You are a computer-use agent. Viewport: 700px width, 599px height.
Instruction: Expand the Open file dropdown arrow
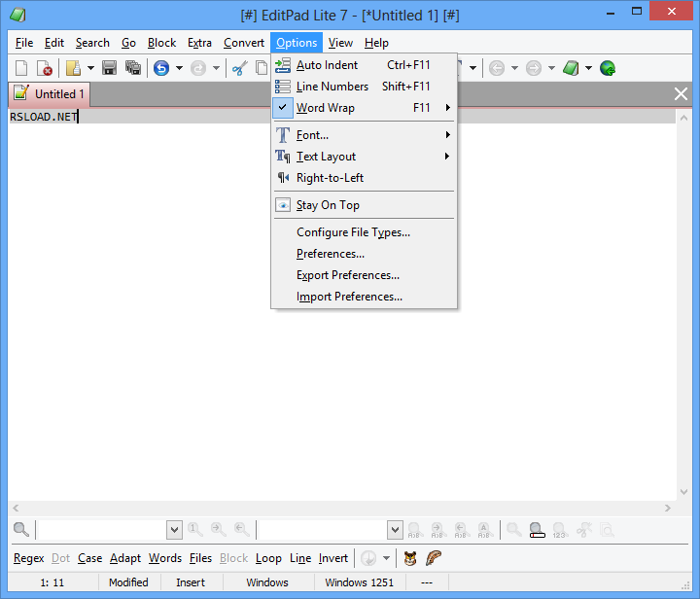click(x=90, y=68)
